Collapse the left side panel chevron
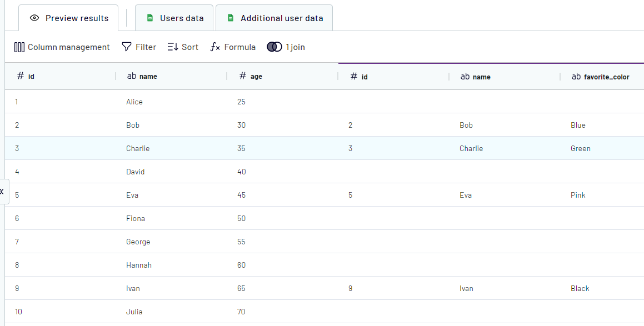This screenshot has width=644, height=326. click(x=2, y=192)
